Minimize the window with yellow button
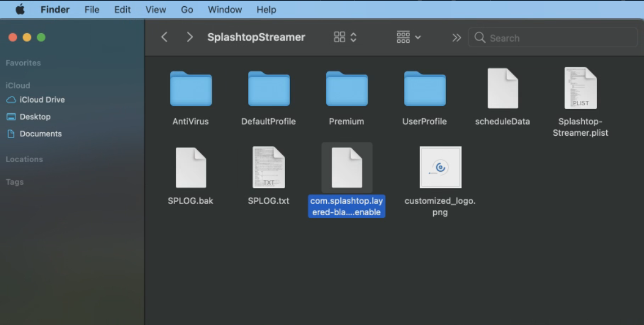Viewport: 644px width, 325px height. coord(27,37)
